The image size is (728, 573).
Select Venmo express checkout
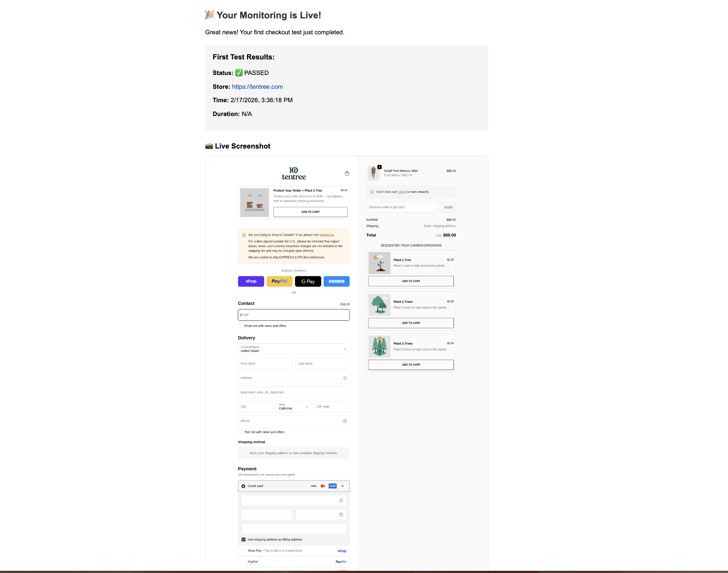336,281
